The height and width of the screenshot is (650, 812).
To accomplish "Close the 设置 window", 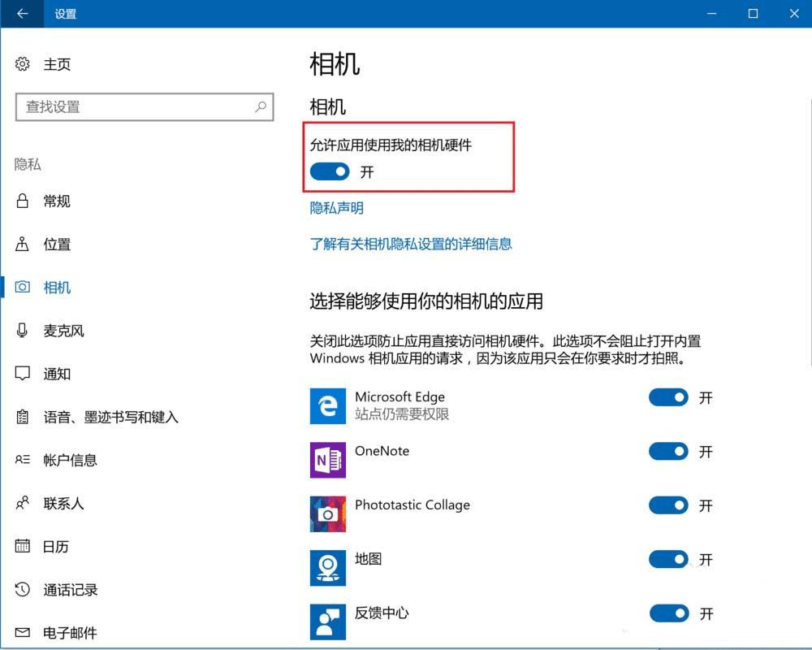I will point(794,14).
